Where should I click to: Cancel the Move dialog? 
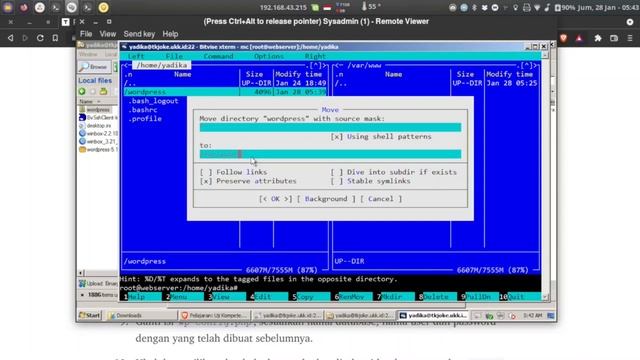[x=381, y=199]
